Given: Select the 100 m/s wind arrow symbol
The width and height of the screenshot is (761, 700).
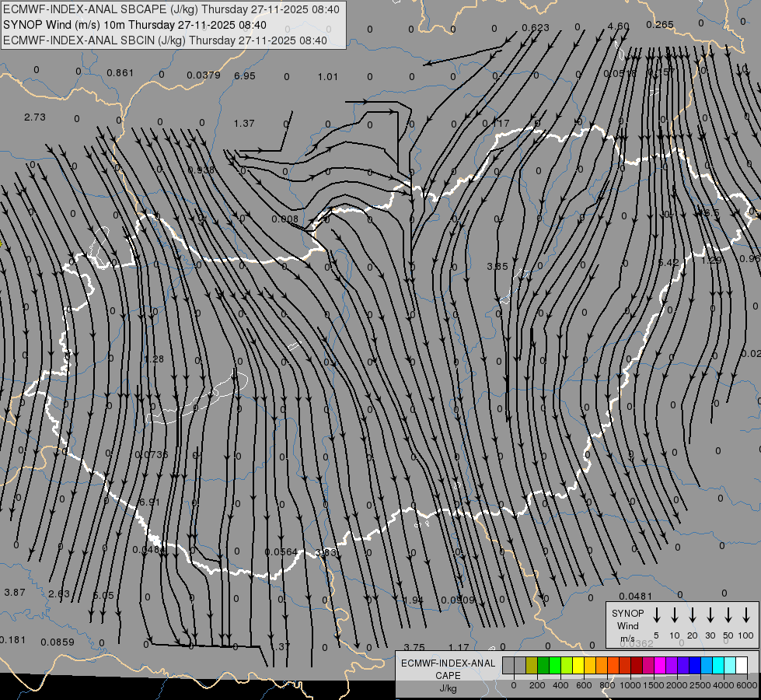Looking at the screenshot, I should [747, 615].
